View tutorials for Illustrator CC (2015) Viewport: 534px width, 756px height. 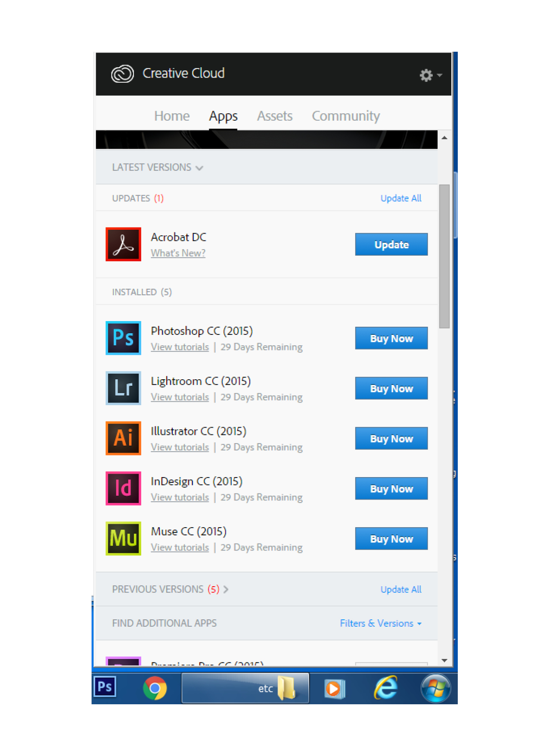coord(180,447)
